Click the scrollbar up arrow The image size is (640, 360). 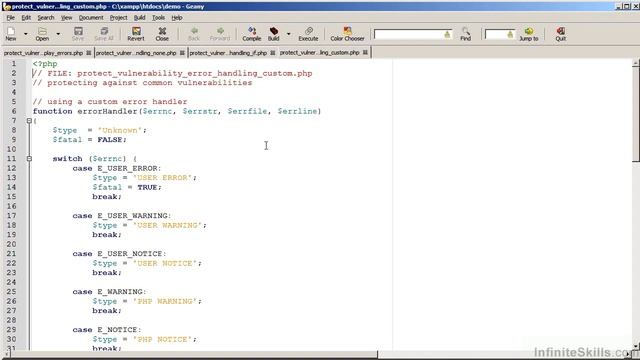[636, 62]
